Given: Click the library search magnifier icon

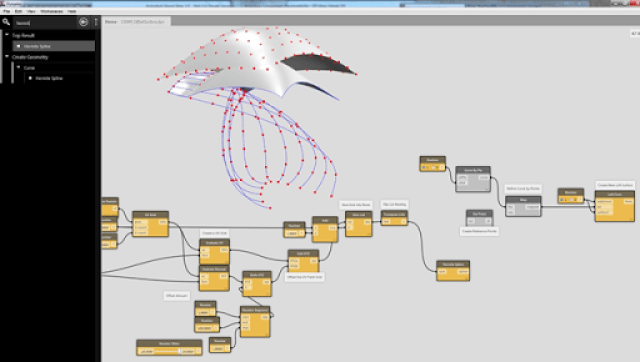Looking at the screenshot, I should click(x=6, y=22).
